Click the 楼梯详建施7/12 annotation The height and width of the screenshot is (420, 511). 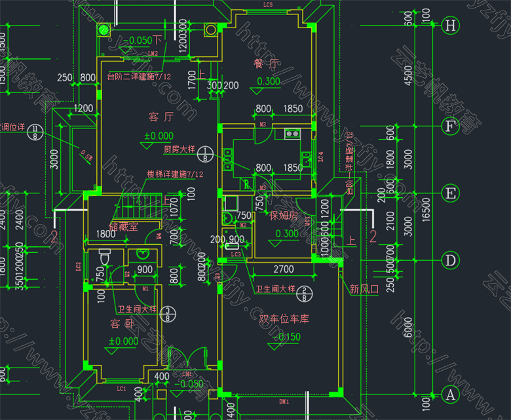point(175,174)
